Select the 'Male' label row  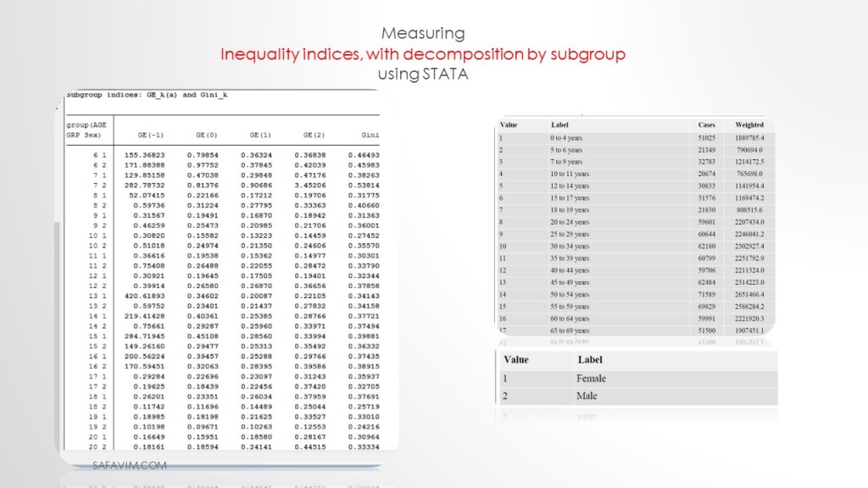587,396
